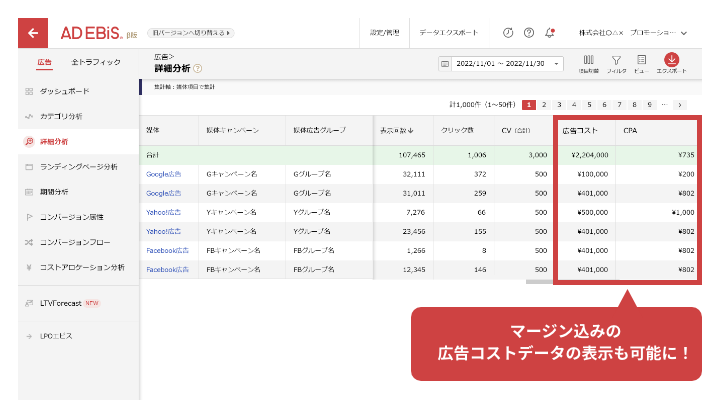The width and height of the screenshot is (720, 400).
Task: Open the フィルタ (filter) funnel icon
Action: [616, 61]
